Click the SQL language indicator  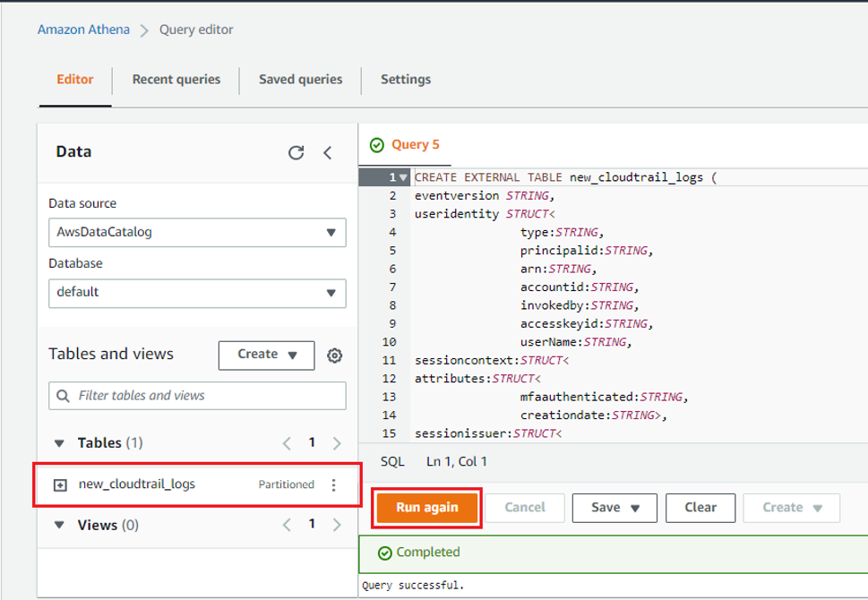coord(392,461)
